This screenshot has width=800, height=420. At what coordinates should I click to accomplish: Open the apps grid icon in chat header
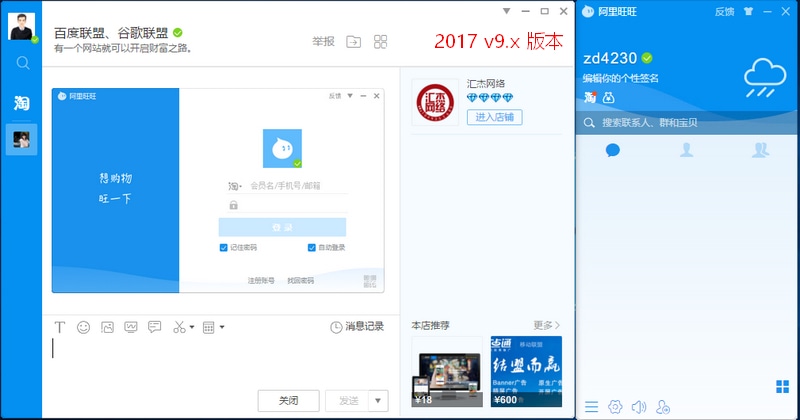(x=381, y=42)
